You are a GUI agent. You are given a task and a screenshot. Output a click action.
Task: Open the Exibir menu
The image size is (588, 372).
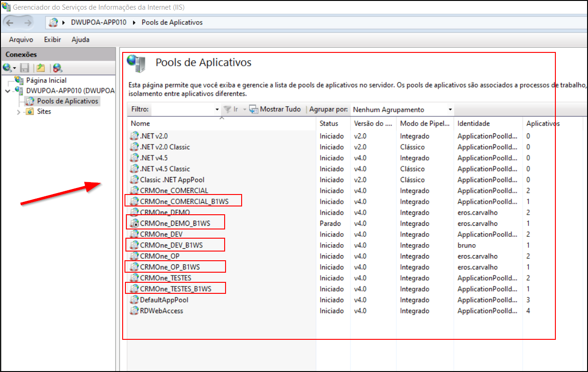coord(52,40)
